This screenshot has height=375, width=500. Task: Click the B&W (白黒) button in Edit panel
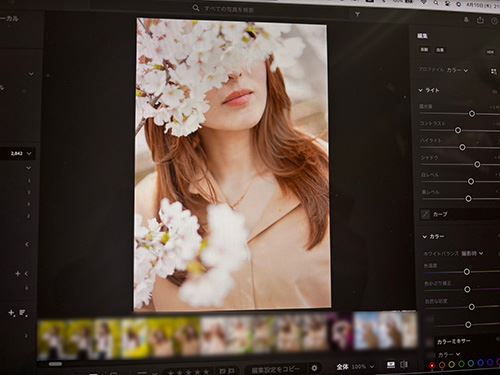[x=440, y=50]
